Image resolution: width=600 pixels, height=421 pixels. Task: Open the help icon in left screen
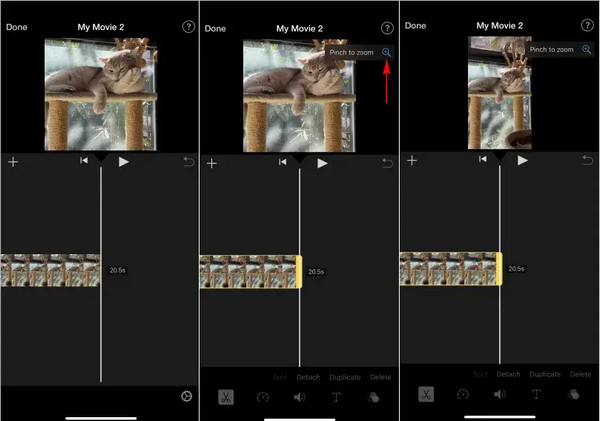[x=188, y=27]
